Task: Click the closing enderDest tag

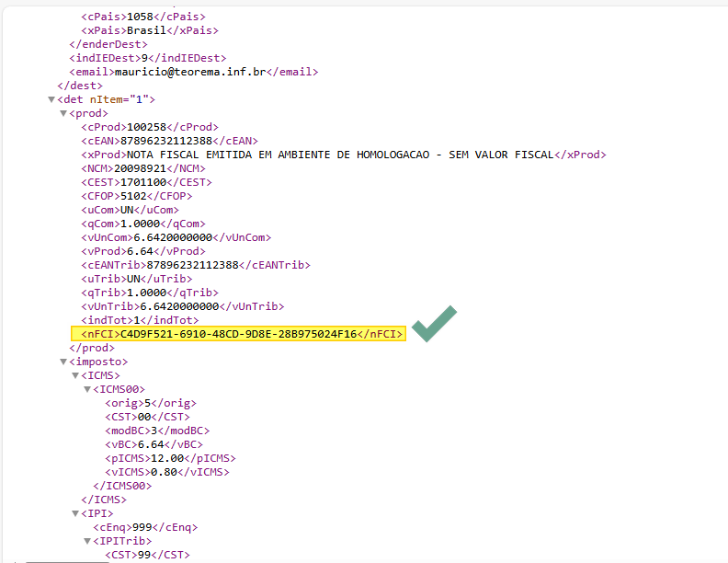Action: [108, 44]
